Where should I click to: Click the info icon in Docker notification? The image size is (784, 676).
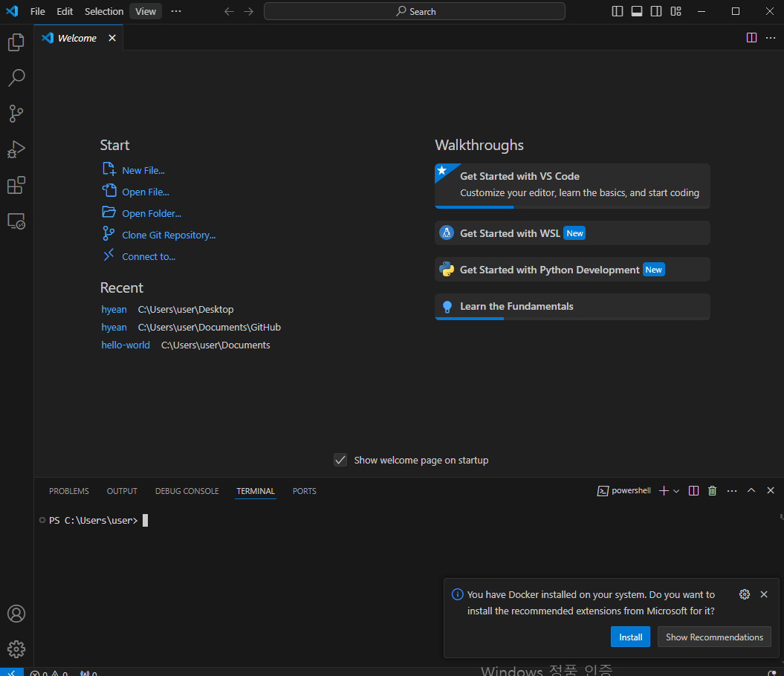tap(457, 594)
